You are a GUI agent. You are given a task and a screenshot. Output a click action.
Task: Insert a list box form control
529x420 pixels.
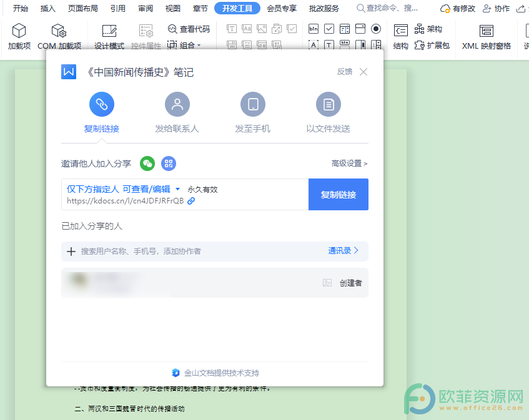coord(345,29)
